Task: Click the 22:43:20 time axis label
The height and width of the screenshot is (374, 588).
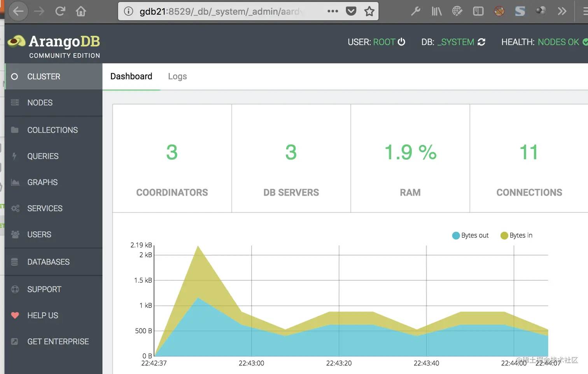Action: (339, 363)
